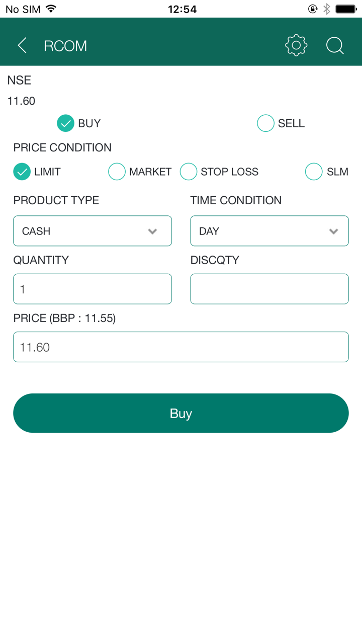Tap the battery indicator icon

tap(346, 9)
